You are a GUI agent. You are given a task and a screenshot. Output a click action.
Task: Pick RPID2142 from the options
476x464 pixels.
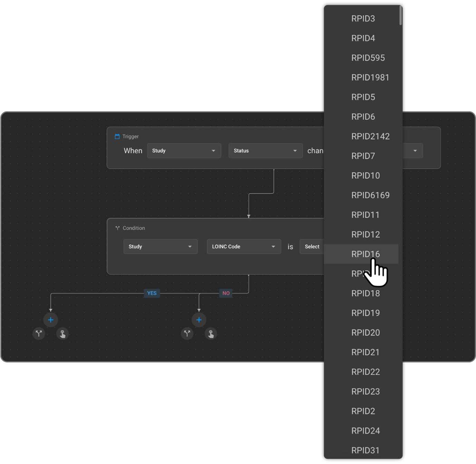pos(370,136)
